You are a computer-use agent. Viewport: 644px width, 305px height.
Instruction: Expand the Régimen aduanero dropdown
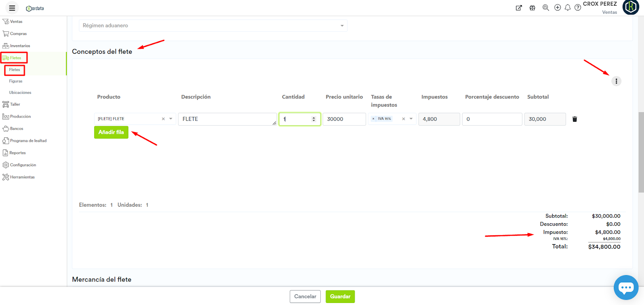click(342, 26)
